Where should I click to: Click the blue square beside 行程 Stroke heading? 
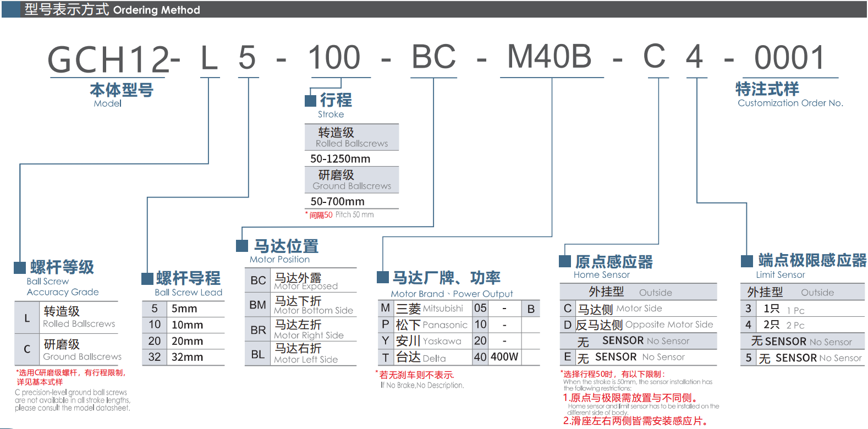[310, 101]
